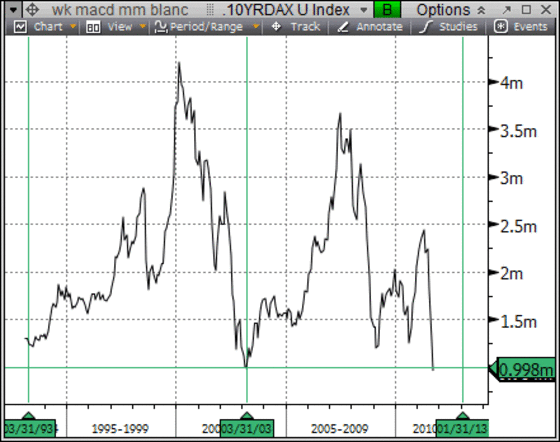Open the .10YRDAX U Index security dropdown
This screenshot has height=442, width=560.
(x=364, y=10)
